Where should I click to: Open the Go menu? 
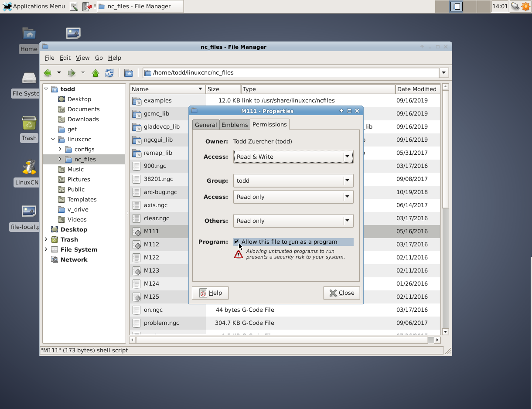click(99, 58)
